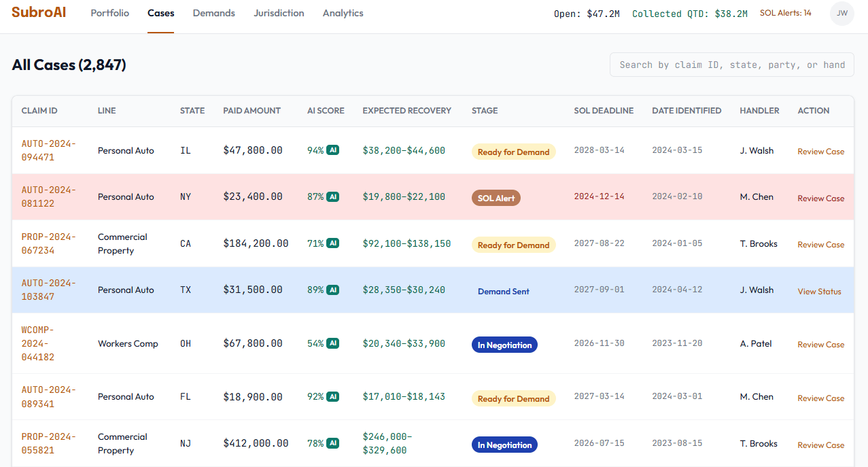Screen dimensions: 868x467
Task: Click the SOL Alerts: 14 indicator
Action: [786, 13]
